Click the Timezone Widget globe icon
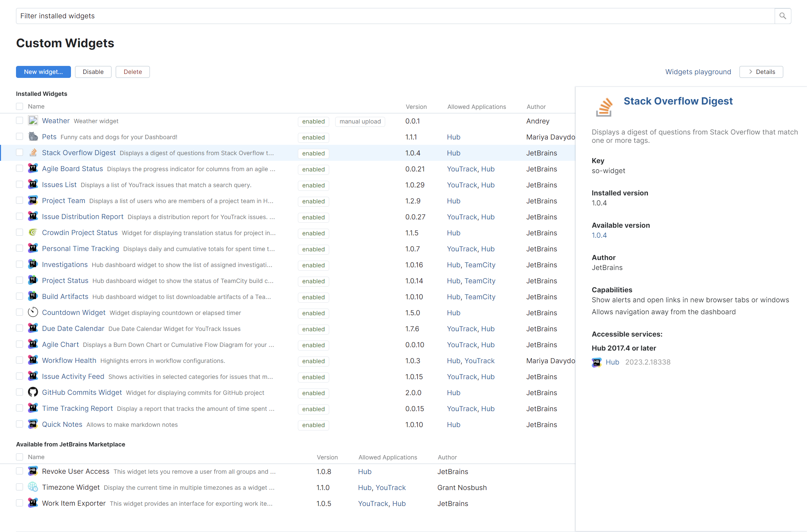 click(x=33, y=487)
